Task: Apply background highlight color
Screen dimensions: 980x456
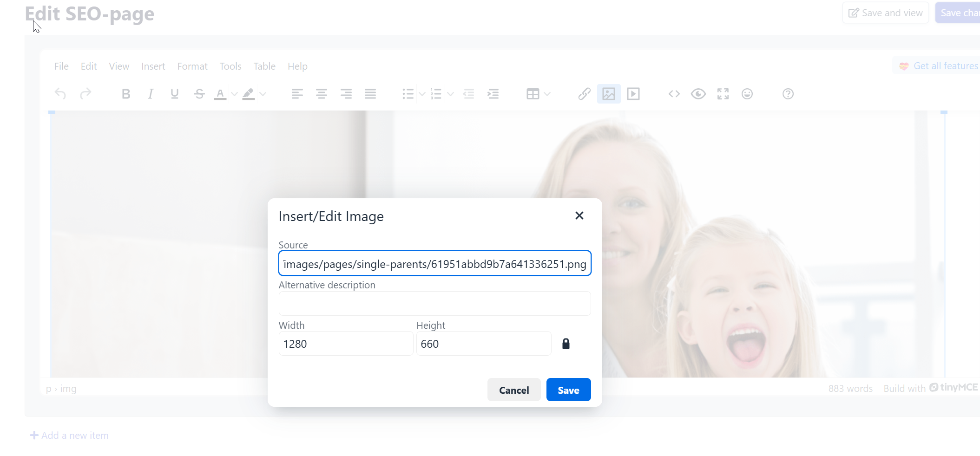Action: coord(249,94)
